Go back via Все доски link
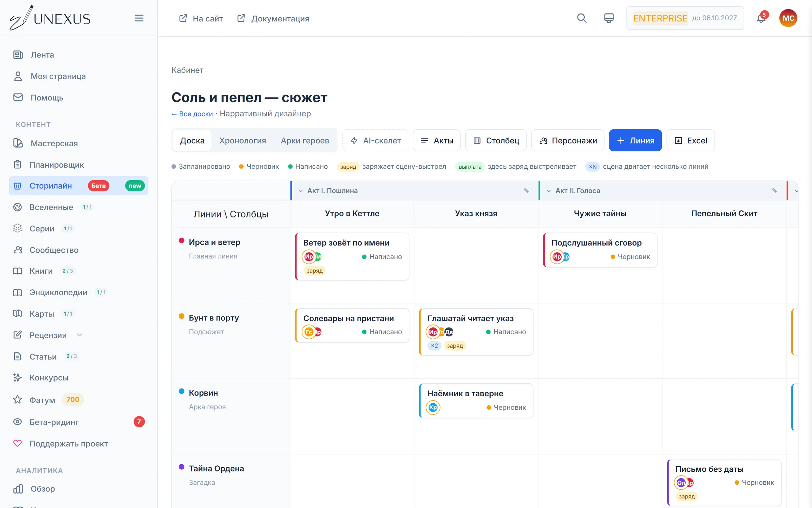Screen dimensions: 812x508 pos(192,114)
